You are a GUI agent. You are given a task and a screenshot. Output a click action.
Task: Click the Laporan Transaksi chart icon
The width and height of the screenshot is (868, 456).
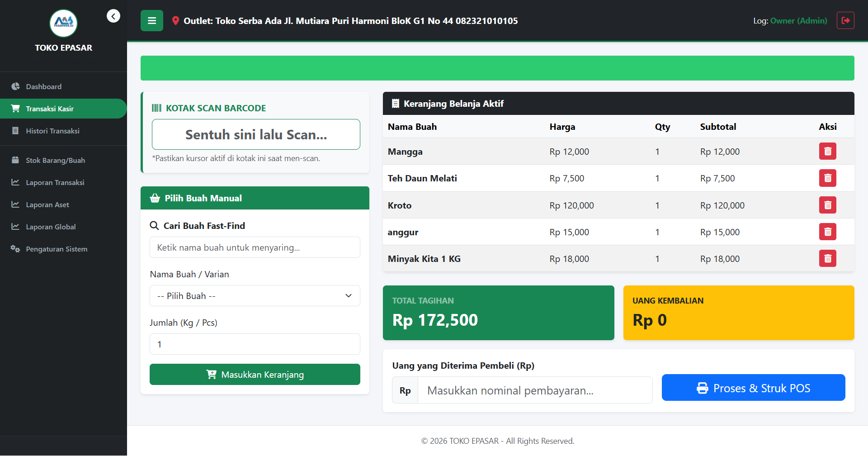[15, 182]
